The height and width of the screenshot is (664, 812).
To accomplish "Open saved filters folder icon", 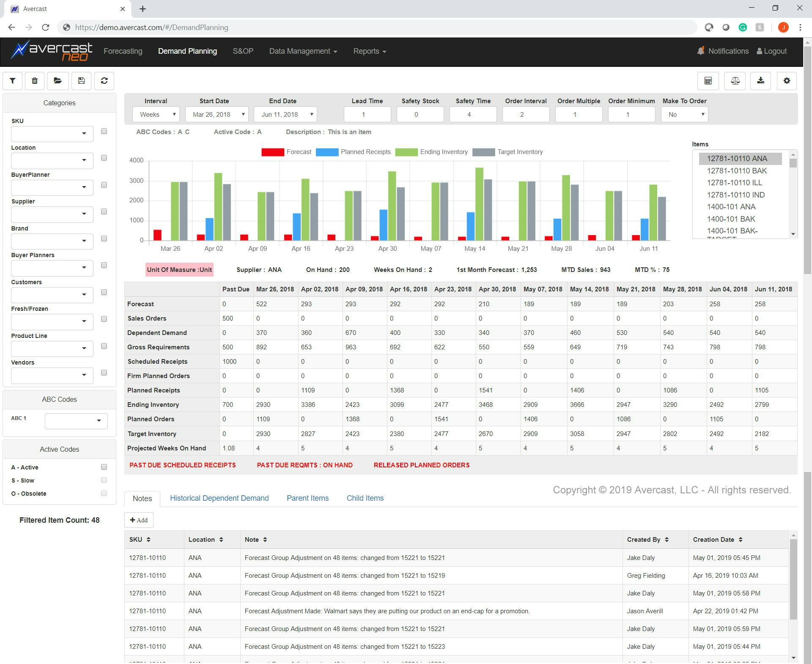I will 58,81.
